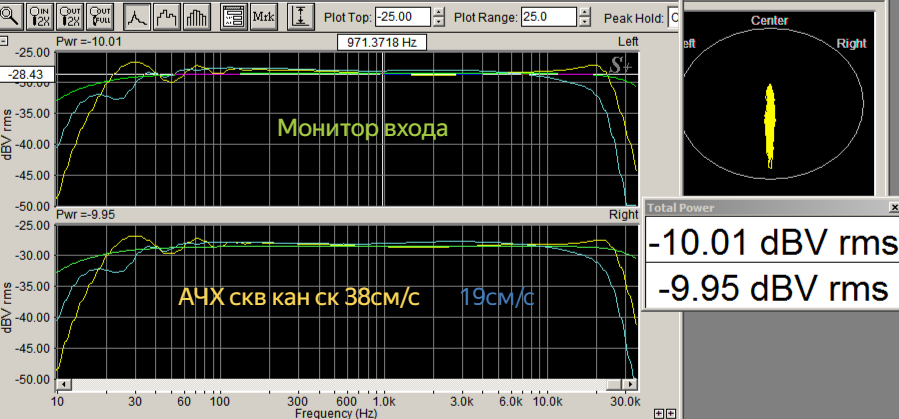Screen dimensions: 899x419
Task: Click the 19см/с annotation
Action: 498,297
